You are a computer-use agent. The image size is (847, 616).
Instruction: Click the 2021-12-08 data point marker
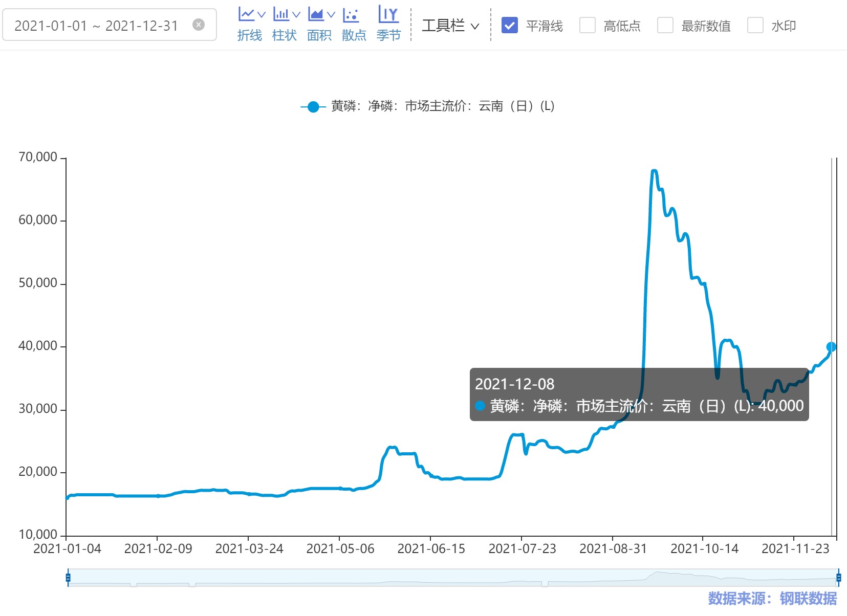coord(832,347)
